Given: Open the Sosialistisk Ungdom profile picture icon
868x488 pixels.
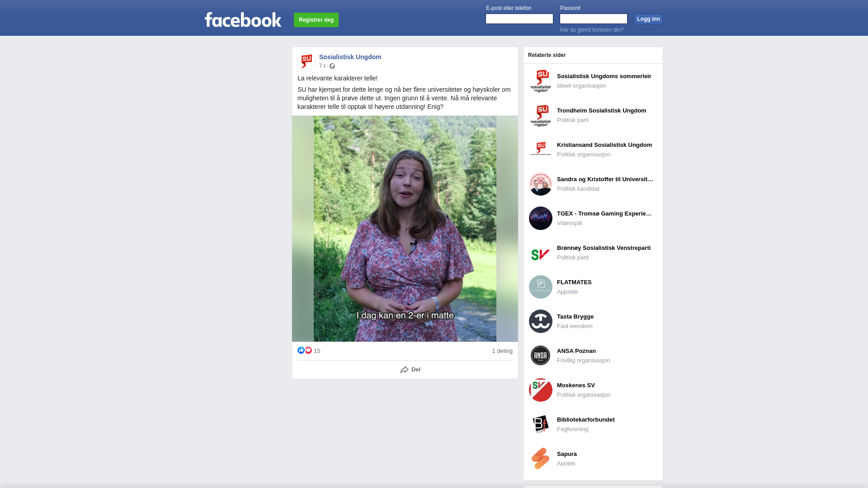Looking at the screenshot, I should pos(307,61).
